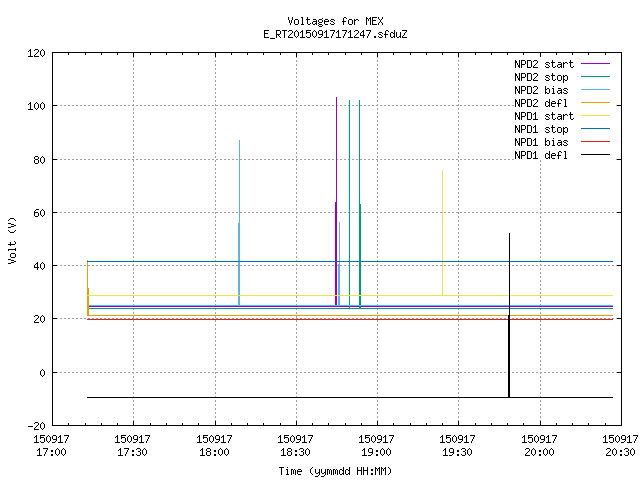Click the green NPD2 stop legend line
The width and height of the screenshot is (640, 480).
click(x=595, y=77)
